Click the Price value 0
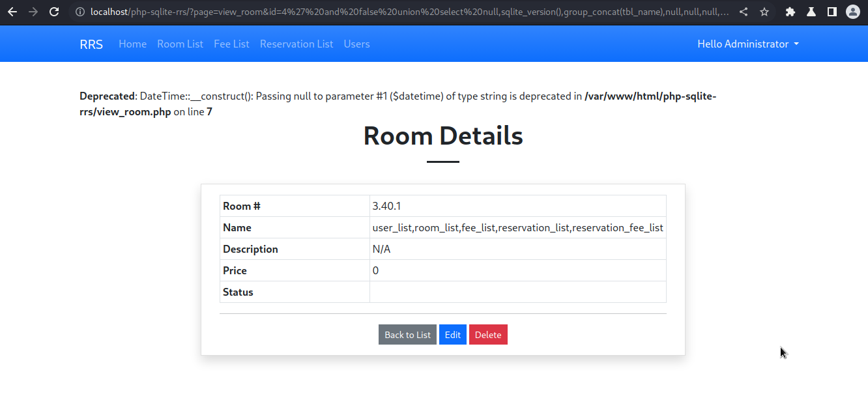Viewport: 868px width, 398px height. coord(375,271)
